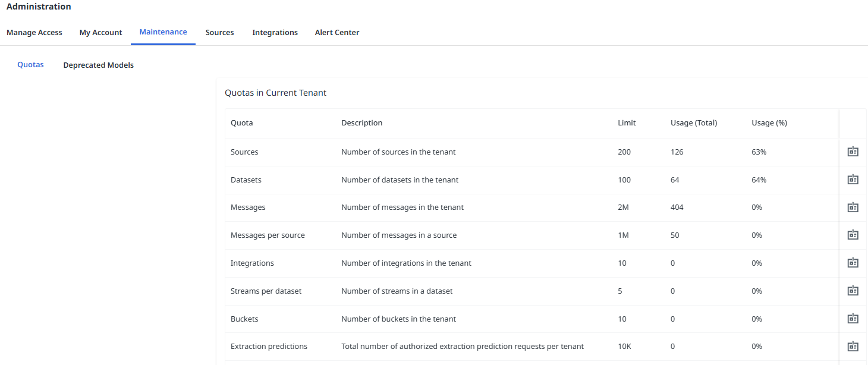
Task: Go to the Sources tab
Action: [219, 33]
